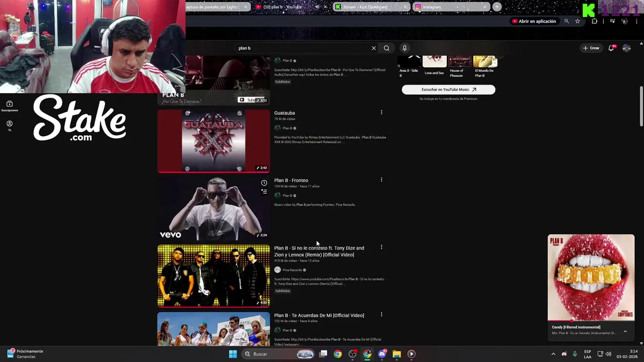Viewport: 644px width, 362px height.
Task: Clear the 'plan b' search text
Action: click(374, 48)
